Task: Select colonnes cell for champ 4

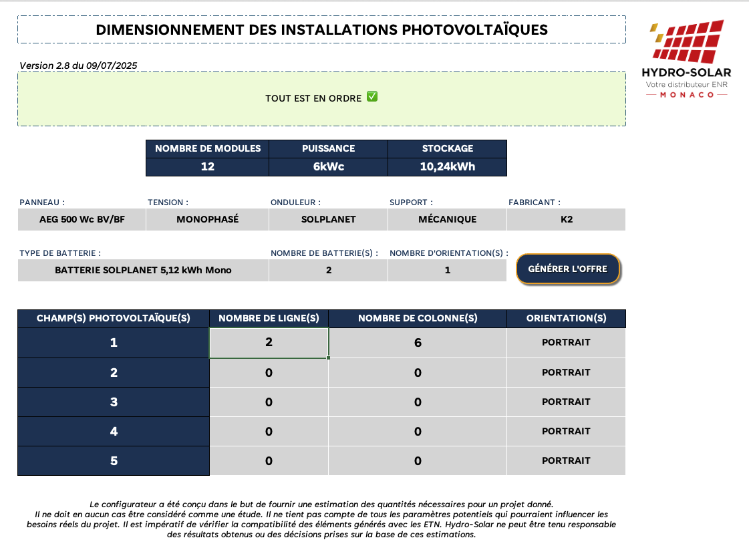Action: coord(418,432)
